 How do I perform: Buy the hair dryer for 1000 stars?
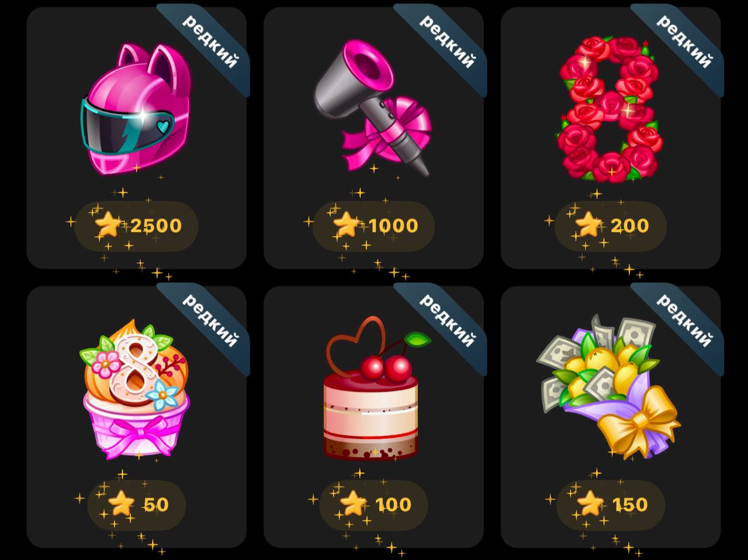(x=373, y=226)
